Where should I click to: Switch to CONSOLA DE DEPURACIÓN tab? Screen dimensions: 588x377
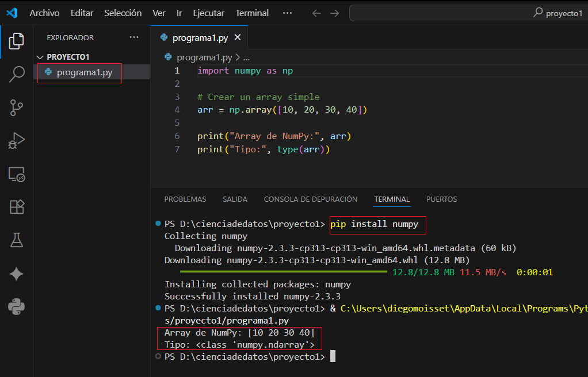(x=310, y=199)
